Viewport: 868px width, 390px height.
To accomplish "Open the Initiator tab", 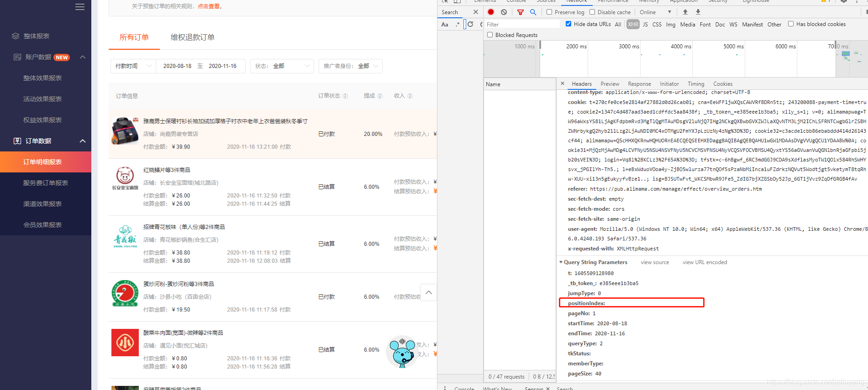I will coord(669,84).
